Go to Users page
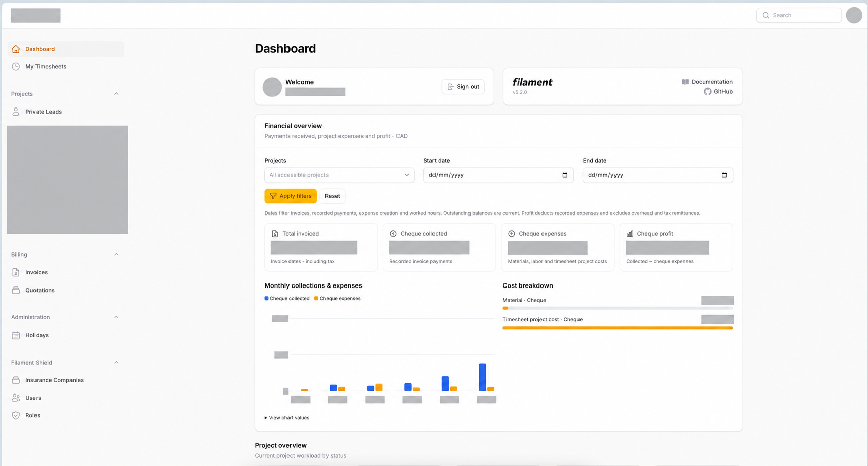The image size is (868, 466). (x=65, y=398)
